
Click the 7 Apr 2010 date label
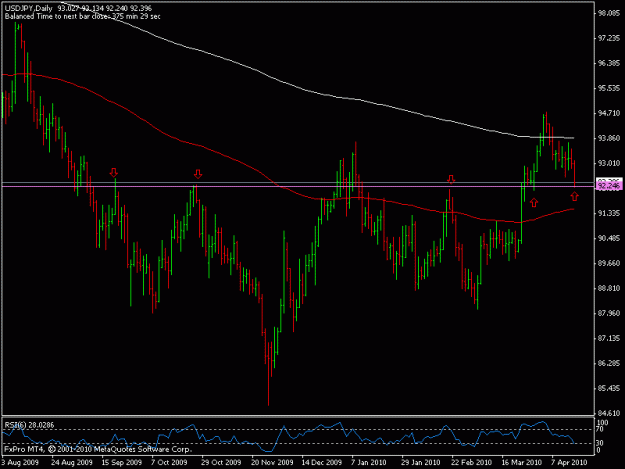click(569, 463)
